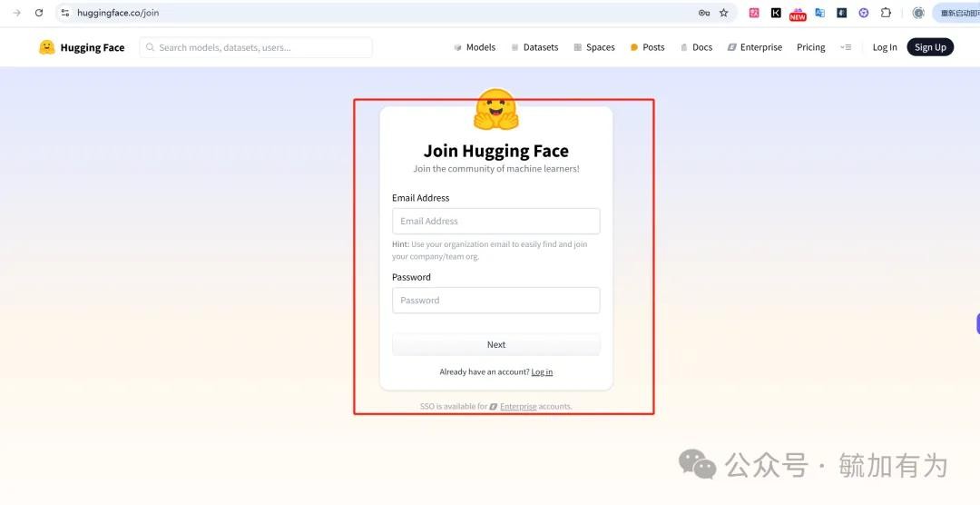Click the extension icon with NEW badge
The width and height of the screenshot is (980, 505).
coord(798,14)
